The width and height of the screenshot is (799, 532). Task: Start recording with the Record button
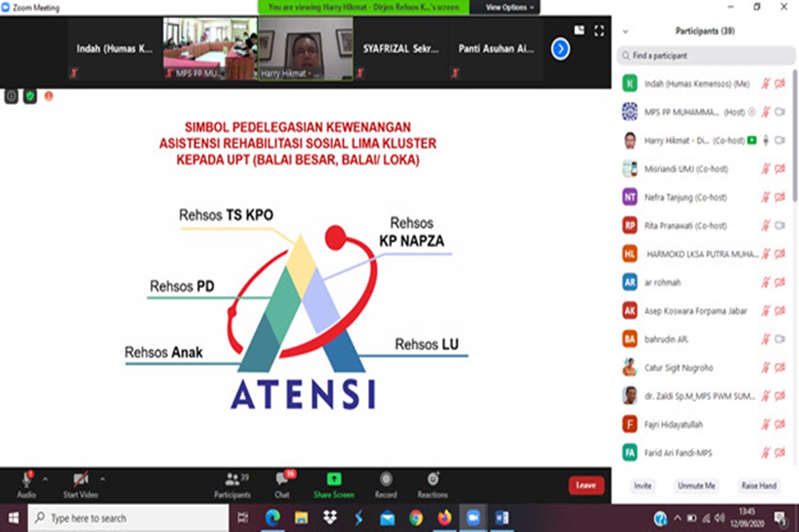[x=386, y=485]
